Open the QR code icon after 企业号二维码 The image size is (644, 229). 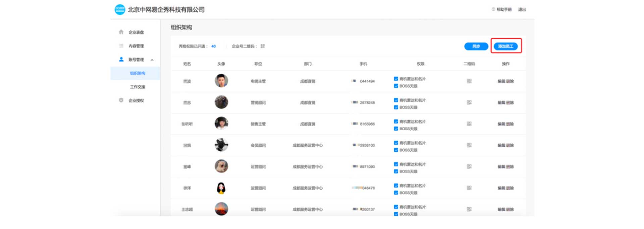point(263,46)
